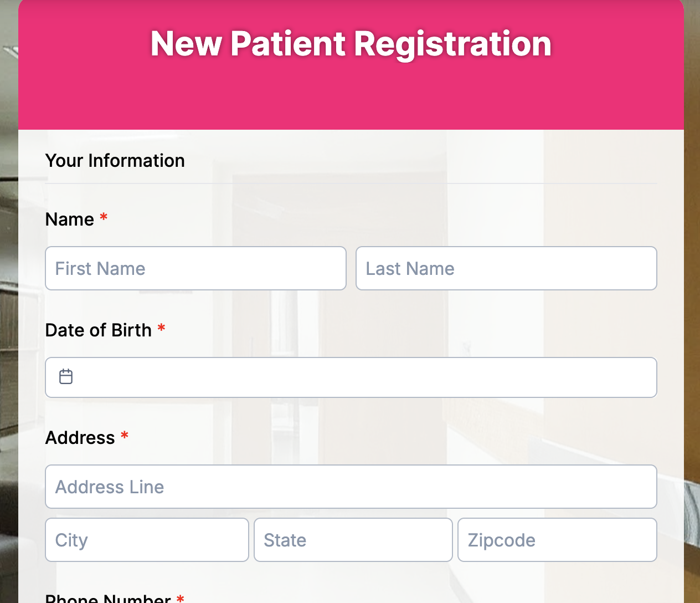Click the Address Line input field

[351, 487]
